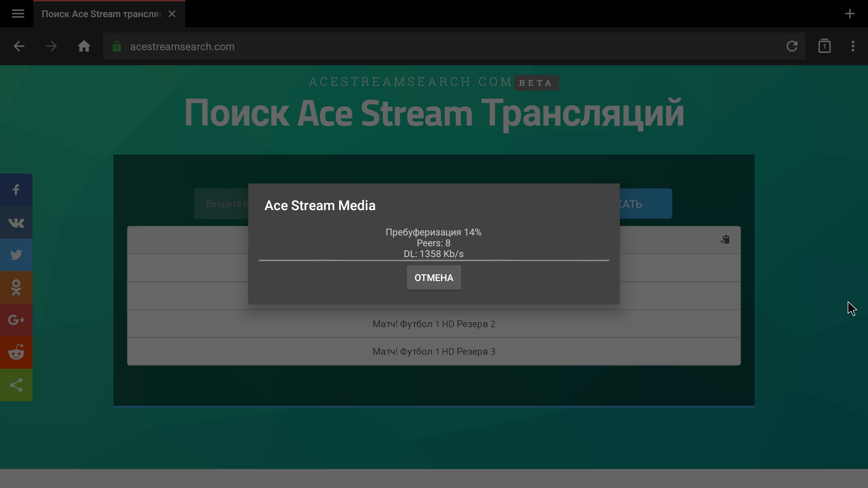Click the Ace Stream Media dialog title
Viewport: 868px width, 488px height.
(320, 206)
